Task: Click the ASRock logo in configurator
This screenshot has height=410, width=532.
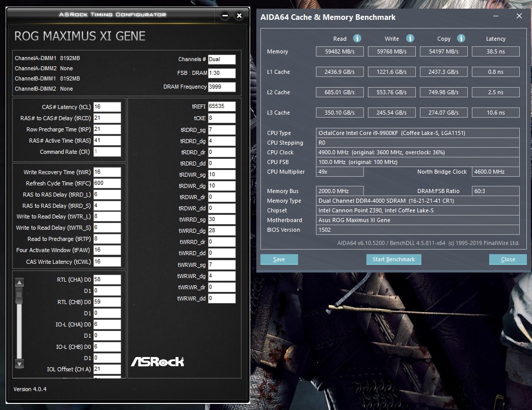Action: point(158,362)
